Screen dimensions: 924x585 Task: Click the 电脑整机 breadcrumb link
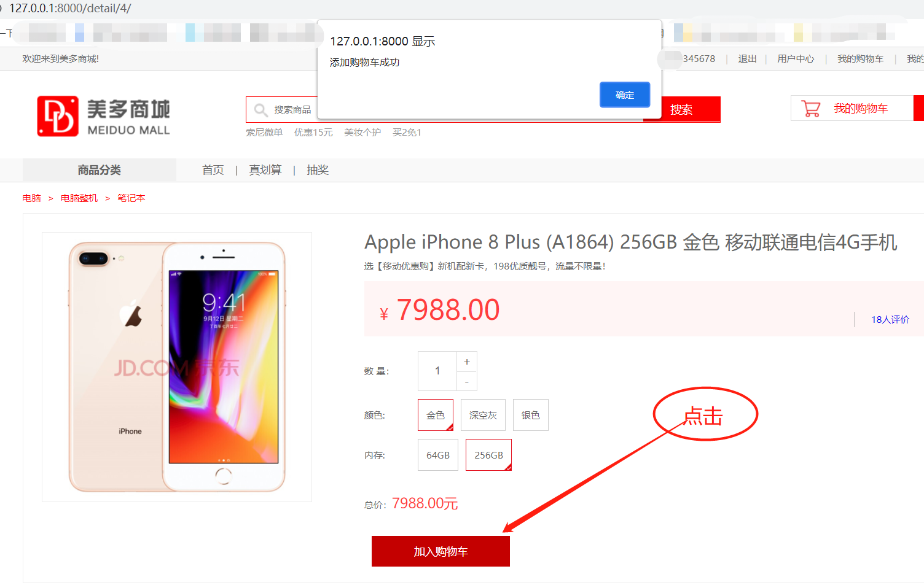(x=79, y=198)
